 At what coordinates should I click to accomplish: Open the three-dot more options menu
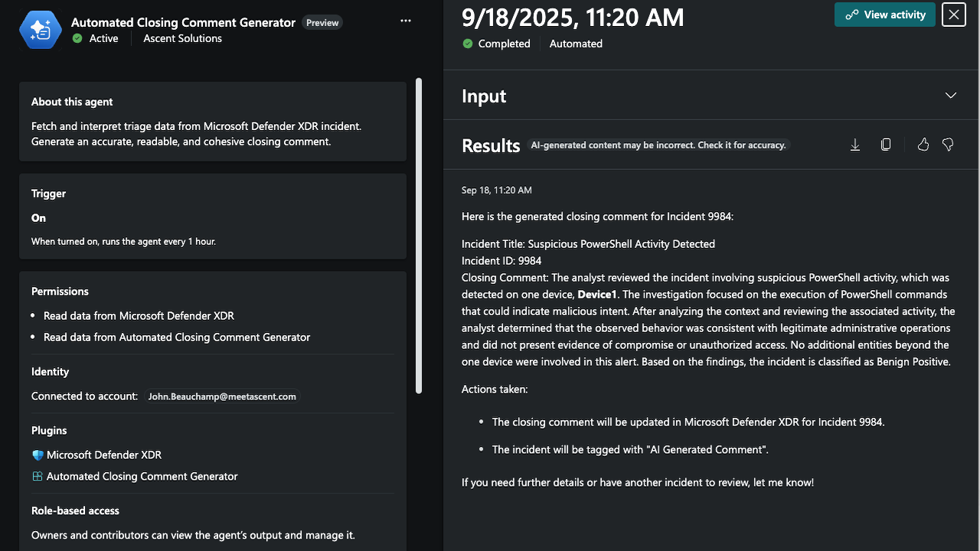coord(406,21)
